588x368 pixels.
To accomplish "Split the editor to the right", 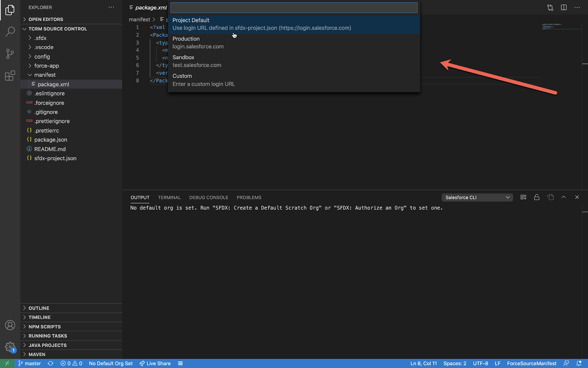I will pyautogui.click(x=564, y=7).
